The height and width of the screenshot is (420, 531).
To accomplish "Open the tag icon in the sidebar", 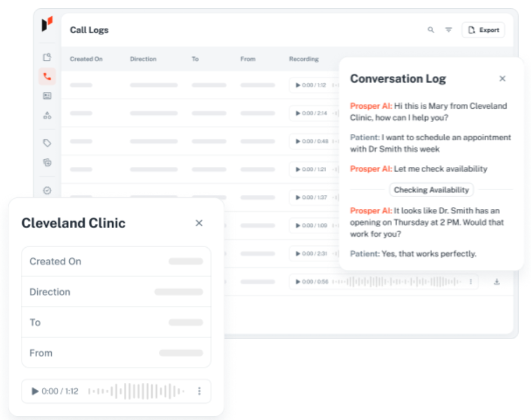I will pos(47,143).
